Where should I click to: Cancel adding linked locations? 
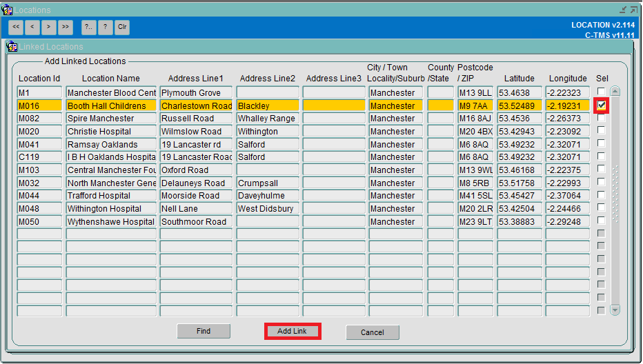click(373, 332)
